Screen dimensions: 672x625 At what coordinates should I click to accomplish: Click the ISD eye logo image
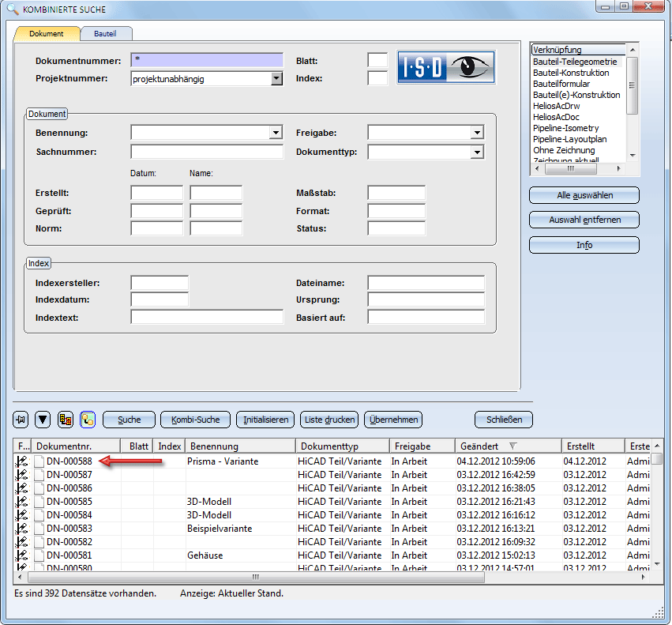pos(446,67)
